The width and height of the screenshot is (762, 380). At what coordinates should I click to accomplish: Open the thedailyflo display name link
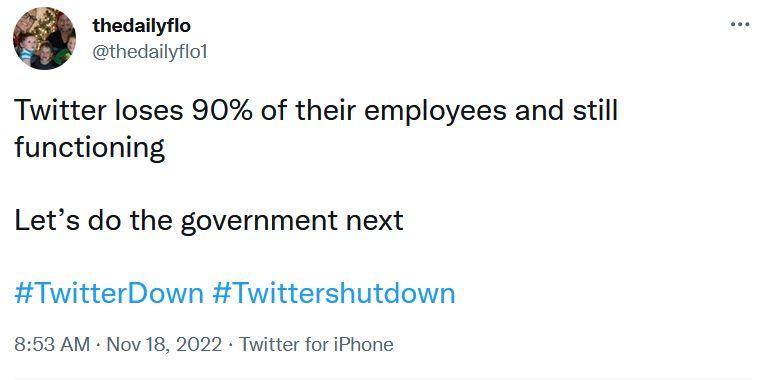click(141, 26)
